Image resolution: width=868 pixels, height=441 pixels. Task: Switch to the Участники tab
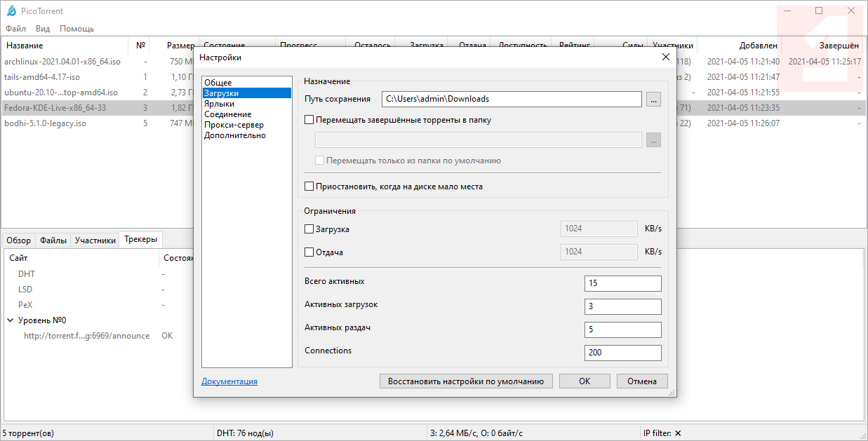click(x=95, y=240)
